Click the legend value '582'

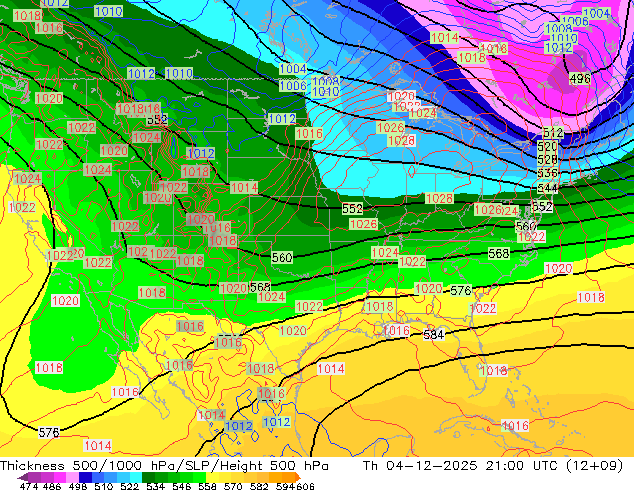click(259, 486)
